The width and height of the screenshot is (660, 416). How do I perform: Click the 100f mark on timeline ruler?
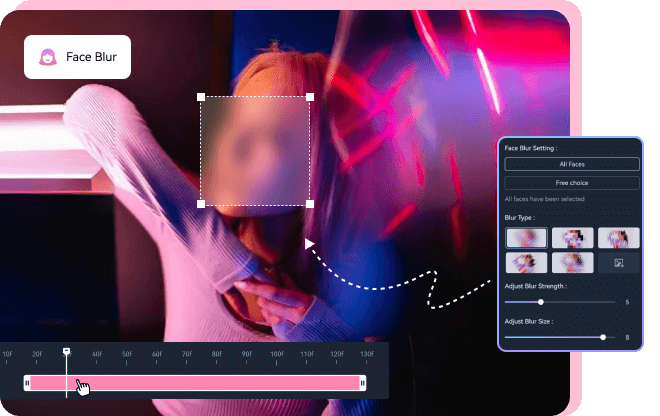click(x=278, y=354)
